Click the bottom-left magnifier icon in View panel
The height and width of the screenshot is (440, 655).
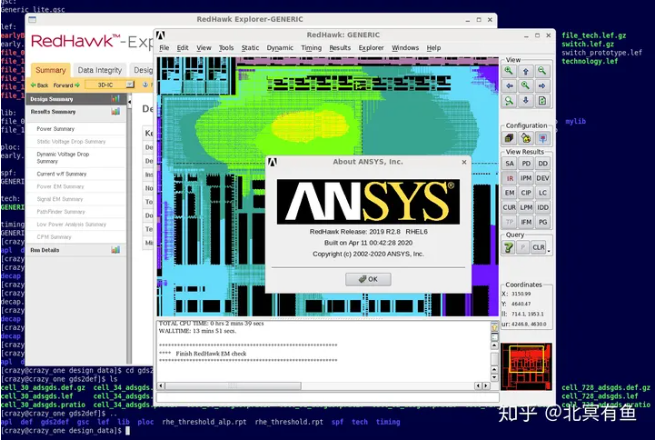(x=509, y=101)
